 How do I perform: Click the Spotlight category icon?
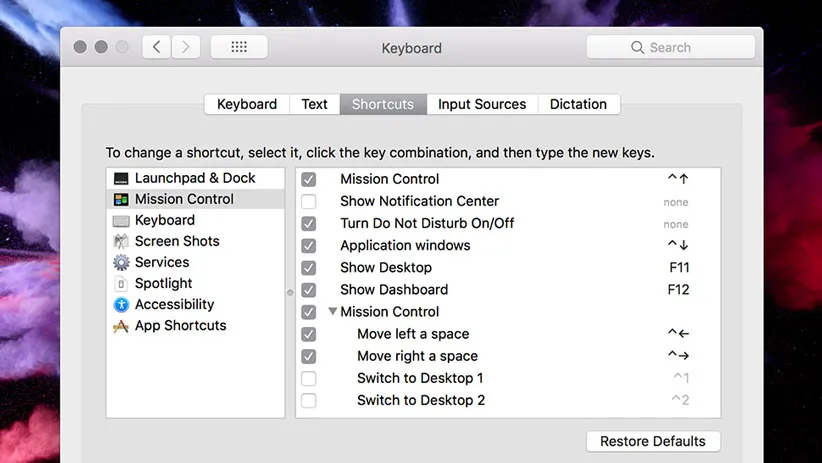[121, 283]
